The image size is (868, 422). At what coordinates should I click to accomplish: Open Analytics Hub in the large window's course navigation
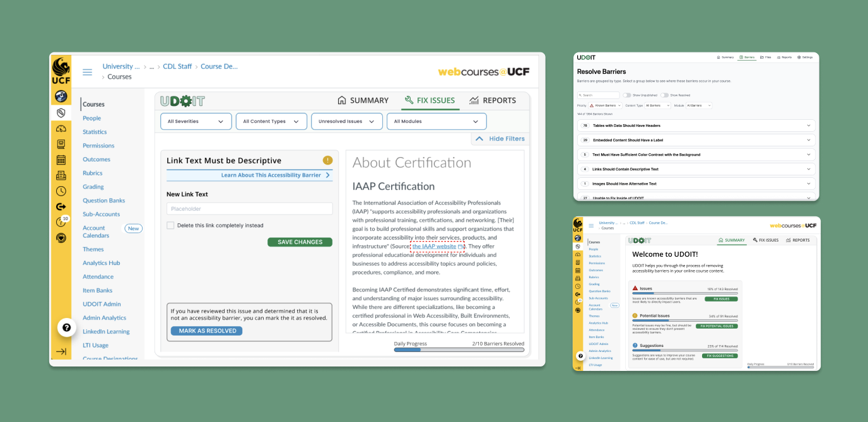101,263
